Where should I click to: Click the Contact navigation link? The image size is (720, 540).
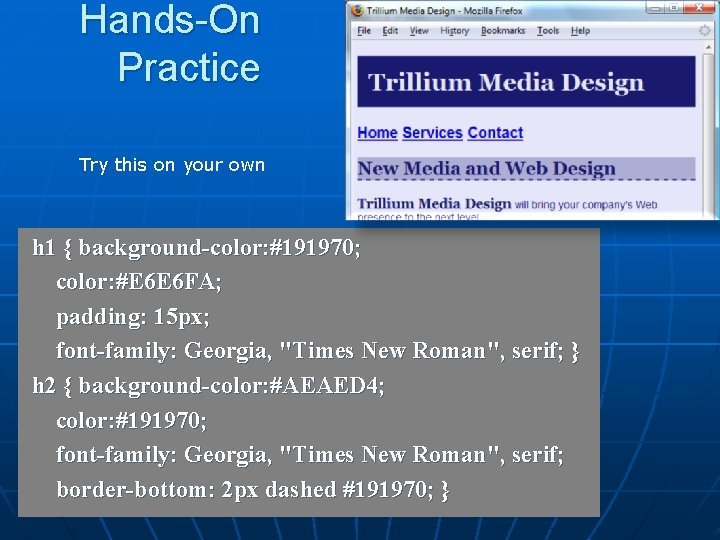pyautogui.click(x=495, y=133)
